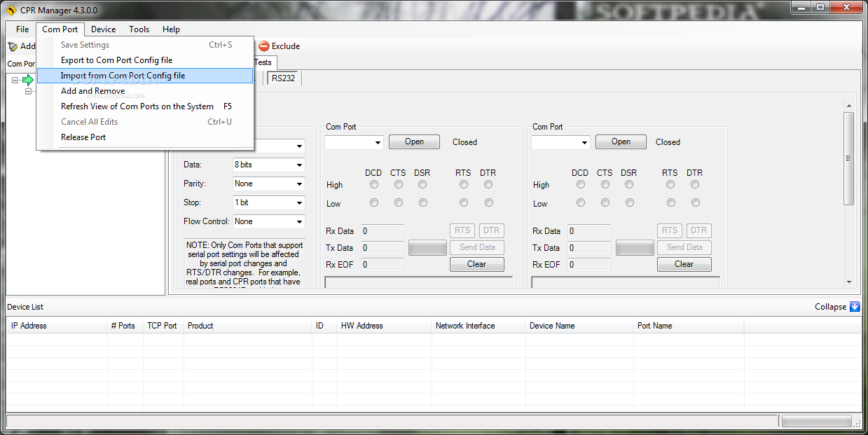Click the Product column header
This screenshot has height=435, width=868.
click(x=247, y=326)
